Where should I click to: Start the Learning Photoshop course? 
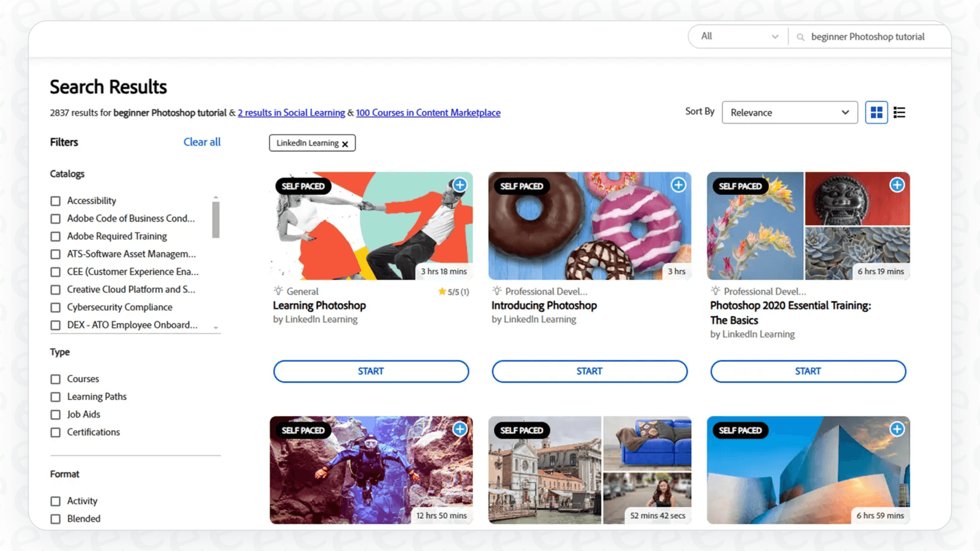tap(371, 371)
